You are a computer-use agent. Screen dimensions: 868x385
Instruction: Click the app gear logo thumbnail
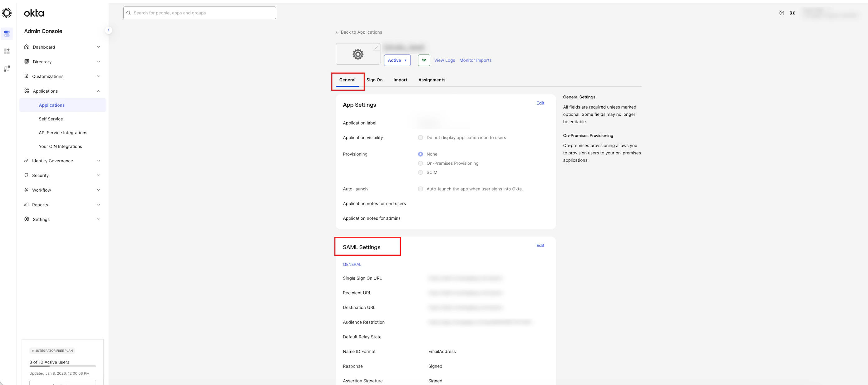pos(358,54)
